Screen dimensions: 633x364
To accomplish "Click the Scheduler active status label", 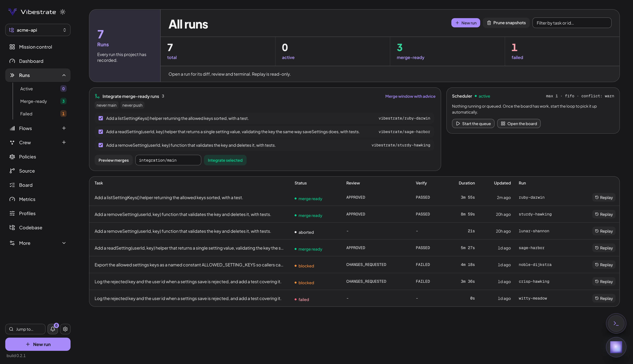I will click(x=482, y=96).
